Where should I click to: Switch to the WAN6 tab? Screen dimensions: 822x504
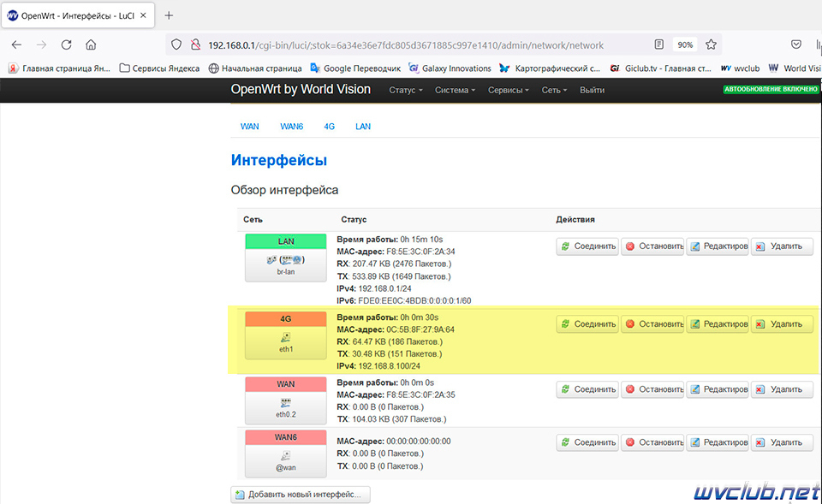[291, 127]
